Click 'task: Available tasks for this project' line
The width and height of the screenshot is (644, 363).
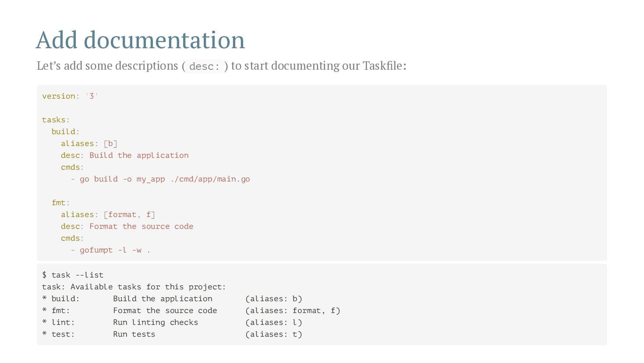[134, 287]
